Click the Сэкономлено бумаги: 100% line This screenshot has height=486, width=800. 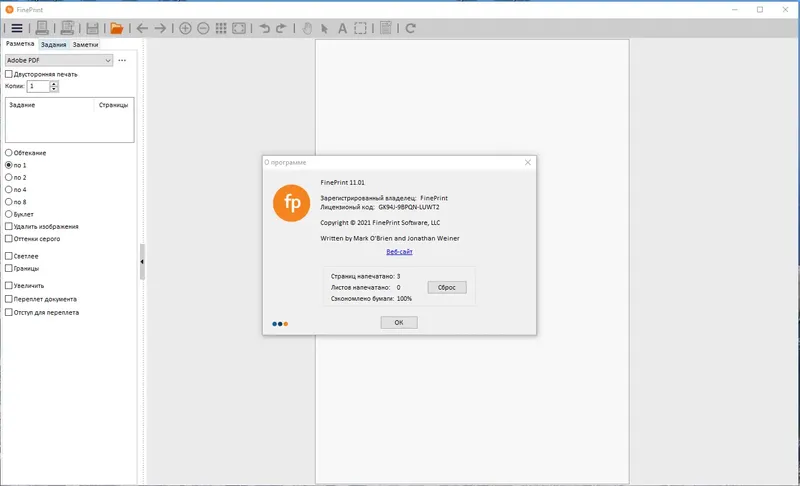(x=371, y=299)
